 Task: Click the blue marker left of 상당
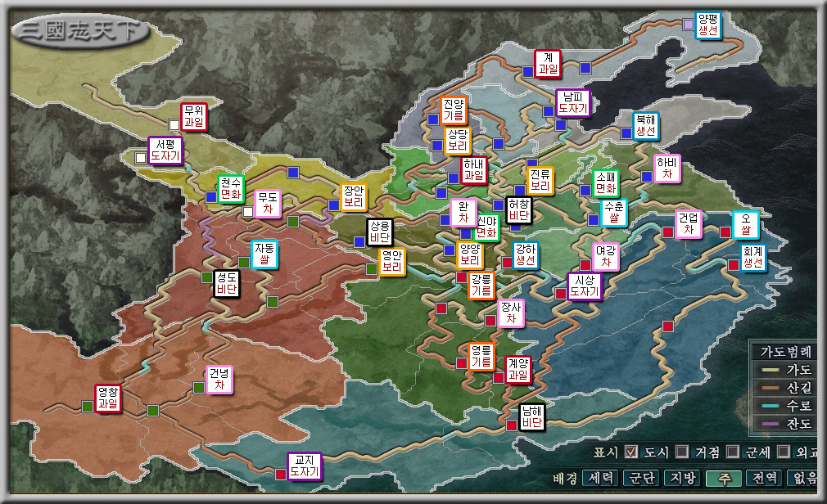[437, 146]
